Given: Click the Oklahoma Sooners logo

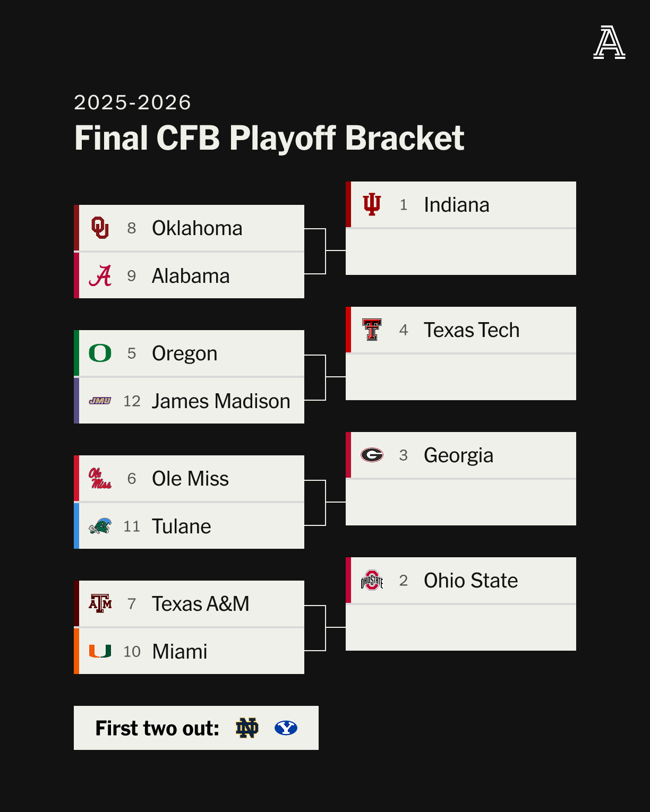Looking at the screenshot, I should [x=100, y=228].
